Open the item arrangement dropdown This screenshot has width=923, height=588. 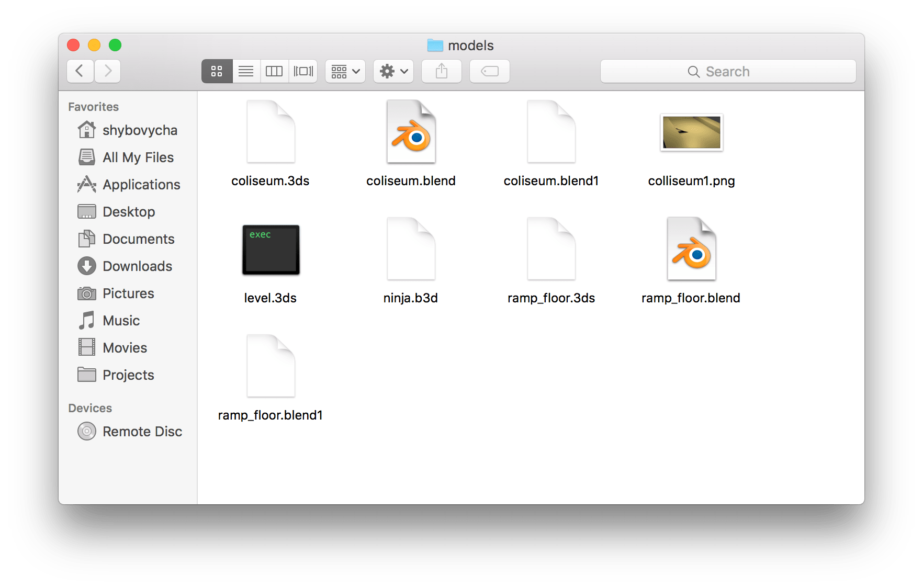[345, 71]
